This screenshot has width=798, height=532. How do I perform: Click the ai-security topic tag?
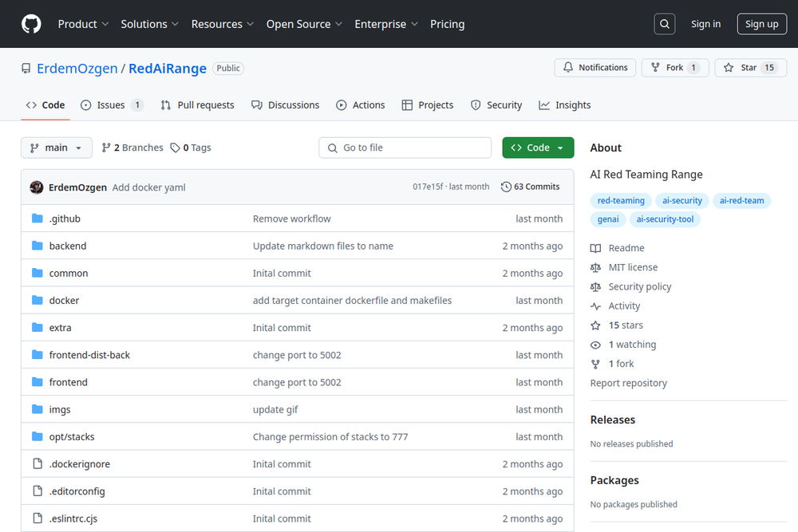682,200
